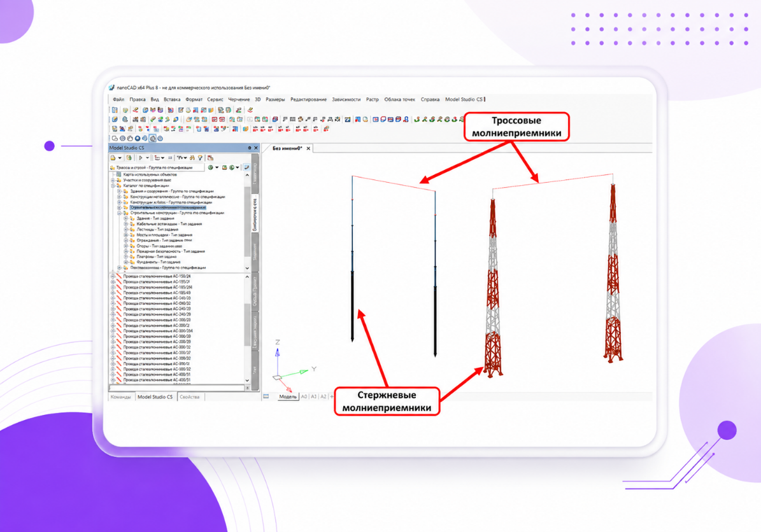The width and height of the screenshot is (761, 532).
Task: Open the Зависимости menu
Action: 346,99
